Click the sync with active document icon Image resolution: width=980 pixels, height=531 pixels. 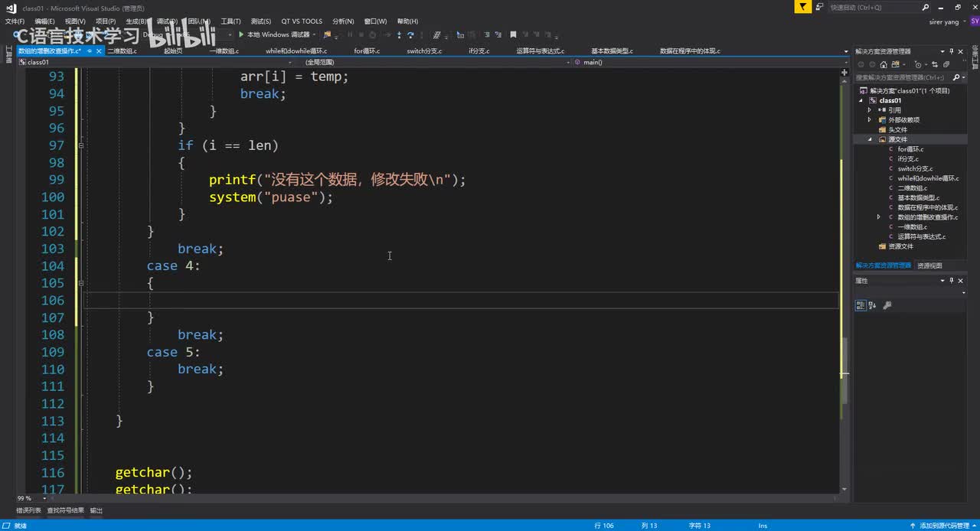[936, 64]
